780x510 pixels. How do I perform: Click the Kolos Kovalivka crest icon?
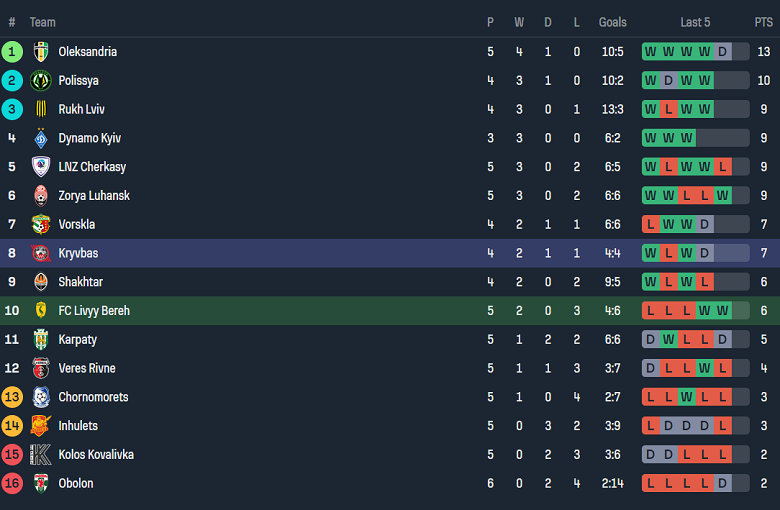coord(41,455)
